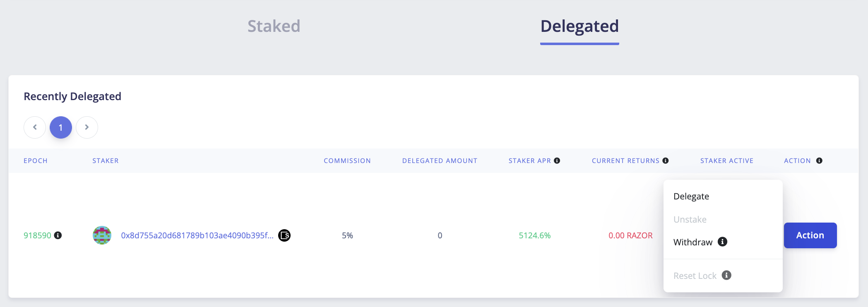Select Unstake in the action menu

pyautogui.click(x=690, y=219)
